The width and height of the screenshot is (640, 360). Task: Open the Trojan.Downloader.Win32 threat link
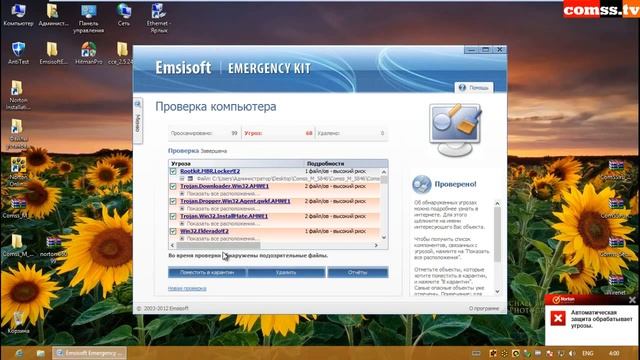coord(224,187)
